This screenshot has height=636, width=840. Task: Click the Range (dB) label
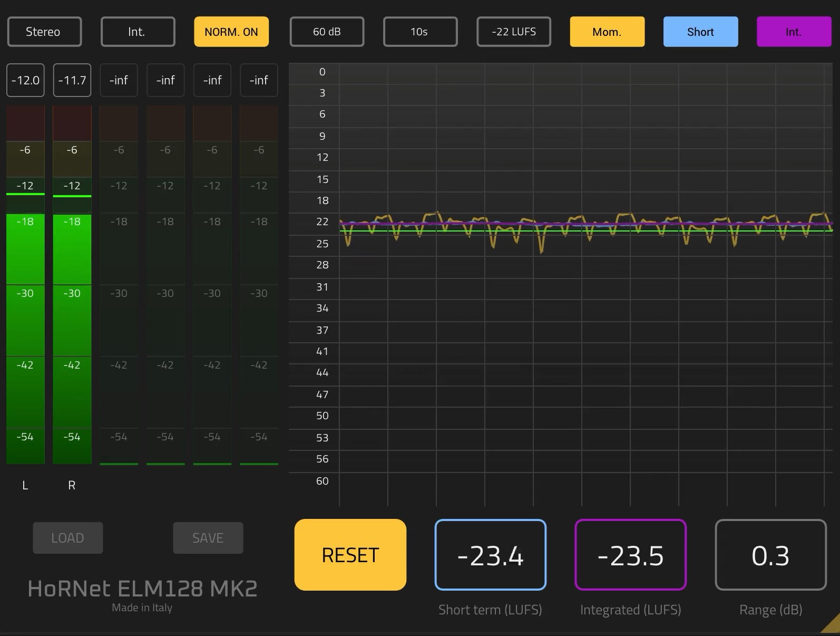click(770, 610)
